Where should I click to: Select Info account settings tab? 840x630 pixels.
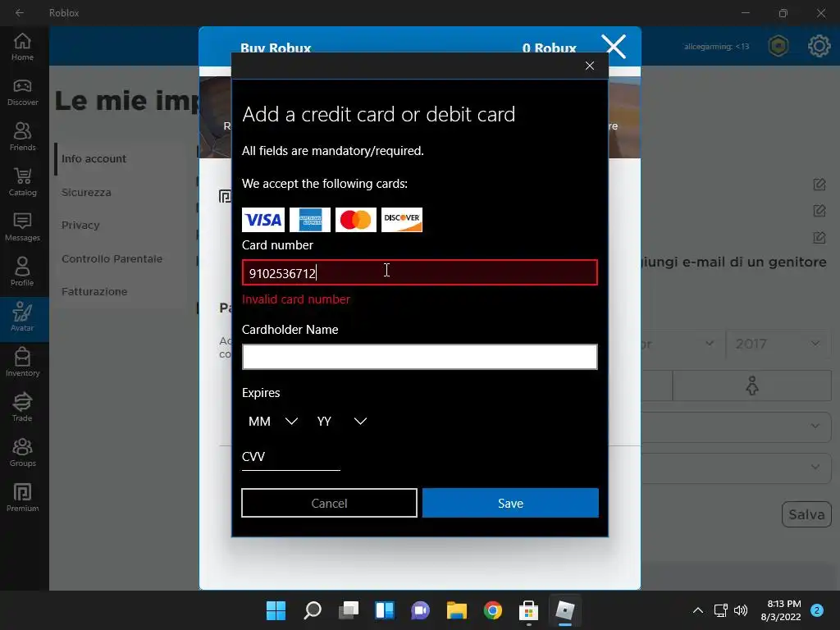(94, 158)
